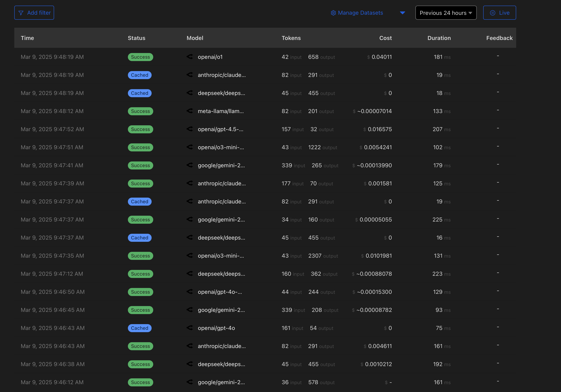Click the funnel icon in Add filter
The width and height of the screenshot is (561, 392).
point(21,13)
